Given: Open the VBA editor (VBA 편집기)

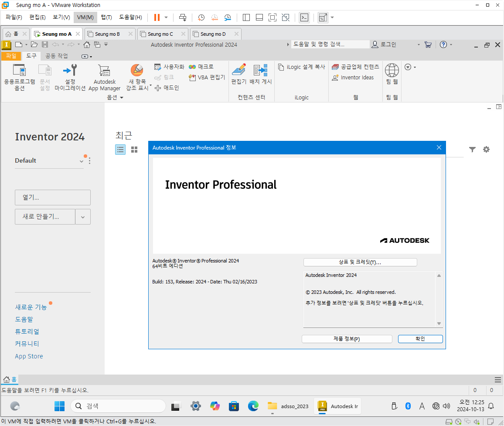Looking at the screenshot, I should [x=207, y=78].
